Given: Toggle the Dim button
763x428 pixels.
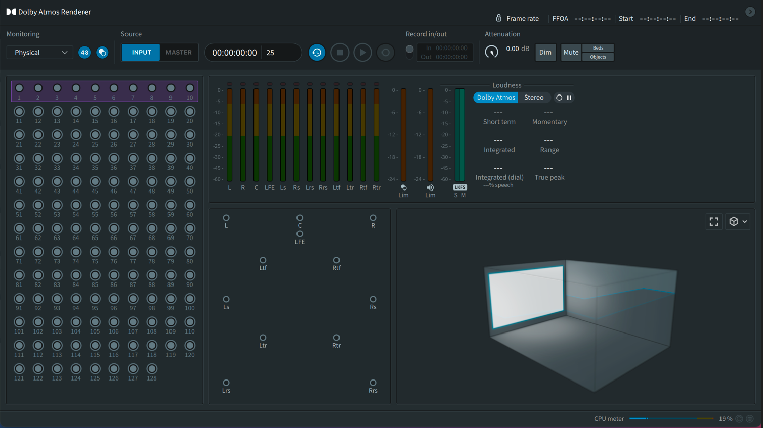Looking at the screenshot, I should 545,53.
